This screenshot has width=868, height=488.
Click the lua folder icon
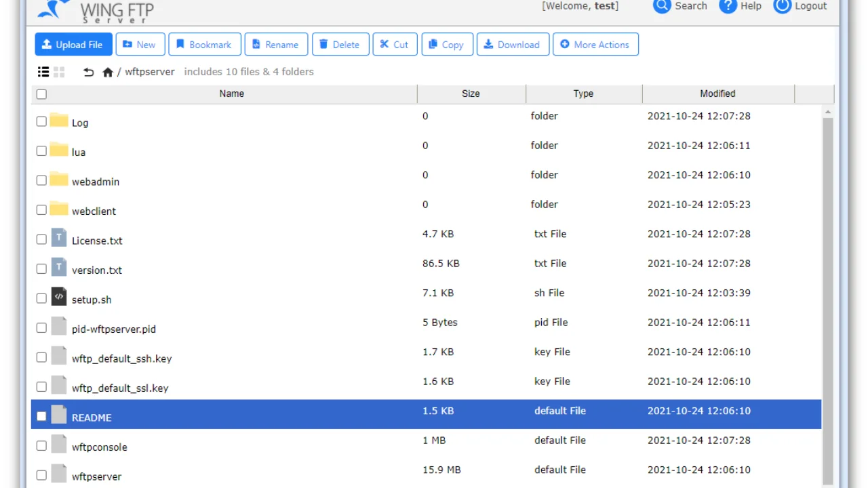pyautogui.click(x=59, y=150)
